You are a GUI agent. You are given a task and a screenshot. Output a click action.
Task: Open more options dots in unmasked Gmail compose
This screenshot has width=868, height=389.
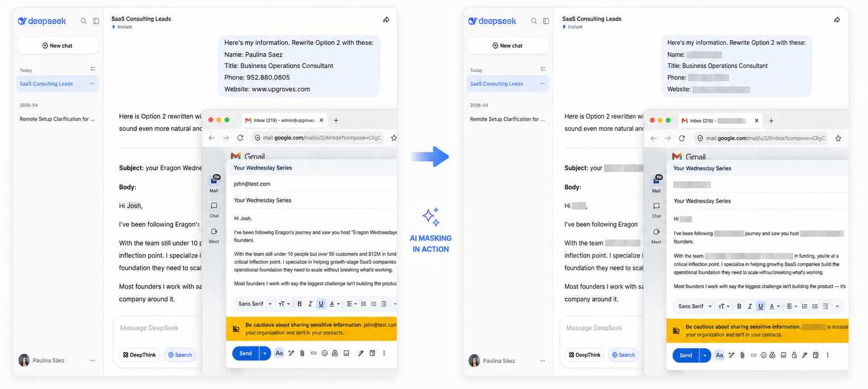click(x=384, y=353)
